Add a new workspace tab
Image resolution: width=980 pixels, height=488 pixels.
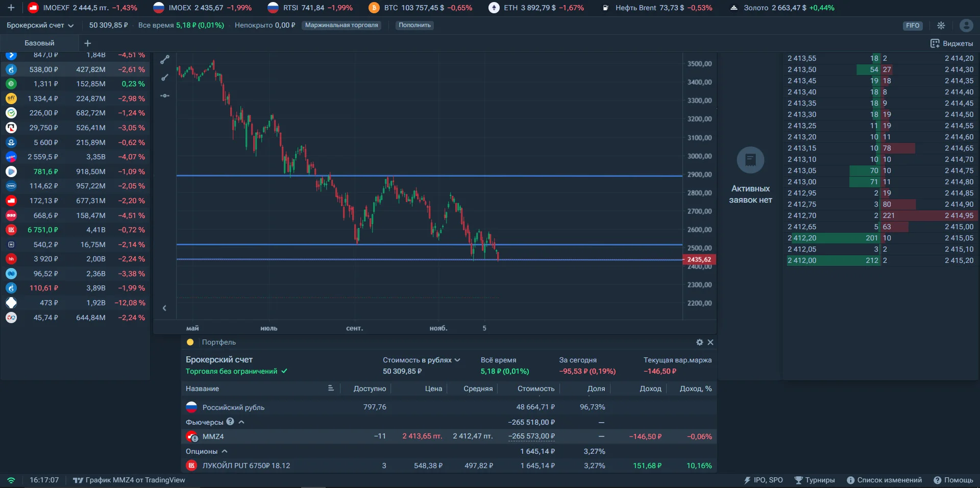click(x=87, y=43)
